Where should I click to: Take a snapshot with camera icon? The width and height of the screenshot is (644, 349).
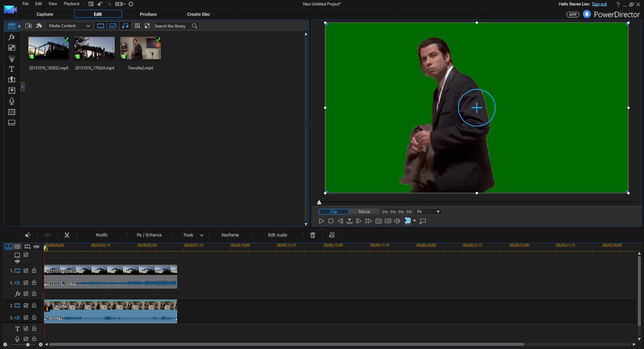[378, 221]
